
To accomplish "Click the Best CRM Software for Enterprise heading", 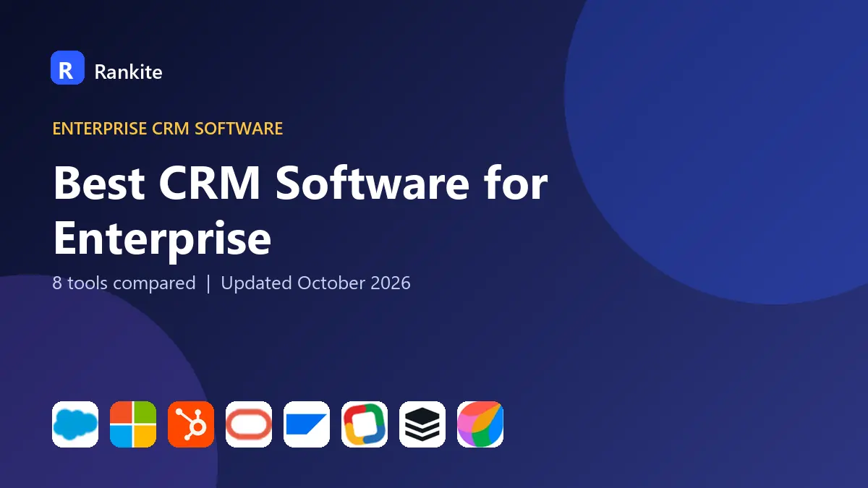I will 300,210.
